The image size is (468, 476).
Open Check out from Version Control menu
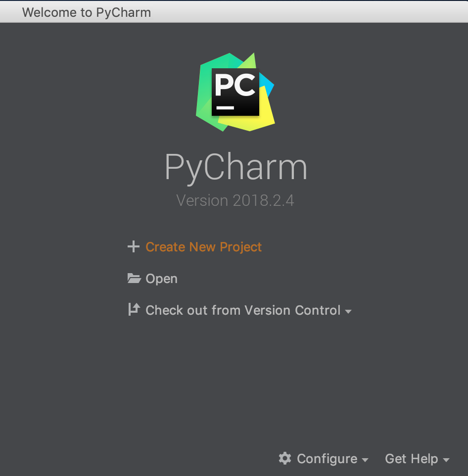point(243,310)
